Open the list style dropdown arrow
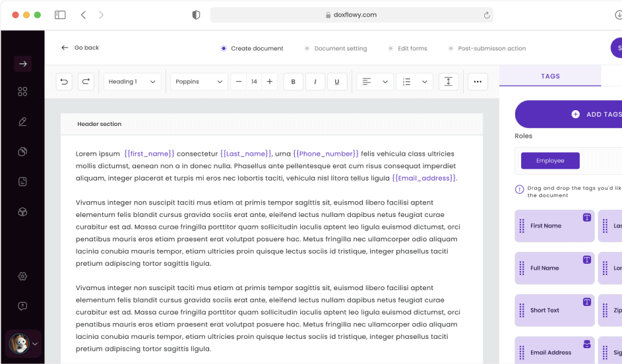The image size is (622, 364). click(425, 82)
